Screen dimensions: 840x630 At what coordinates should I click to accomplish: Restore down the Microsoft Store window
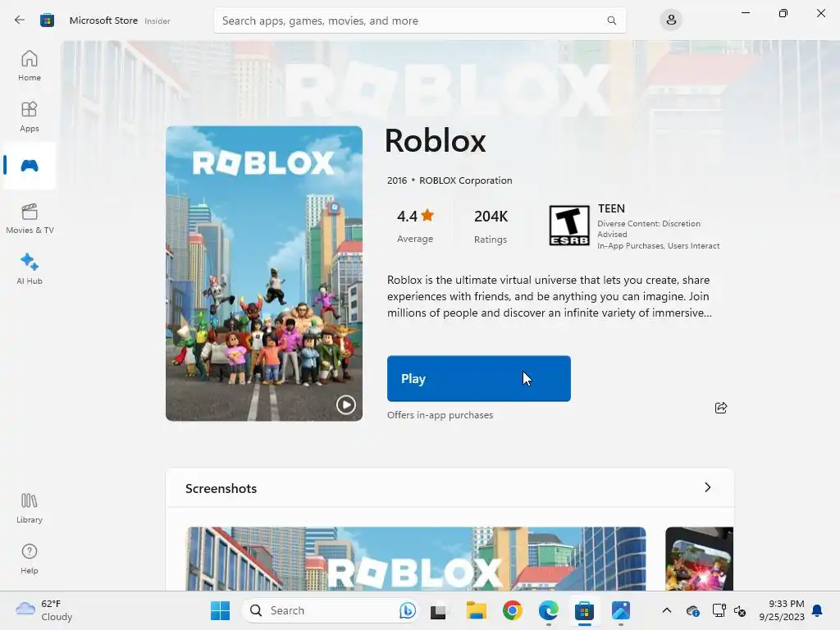tap(783, 13)
